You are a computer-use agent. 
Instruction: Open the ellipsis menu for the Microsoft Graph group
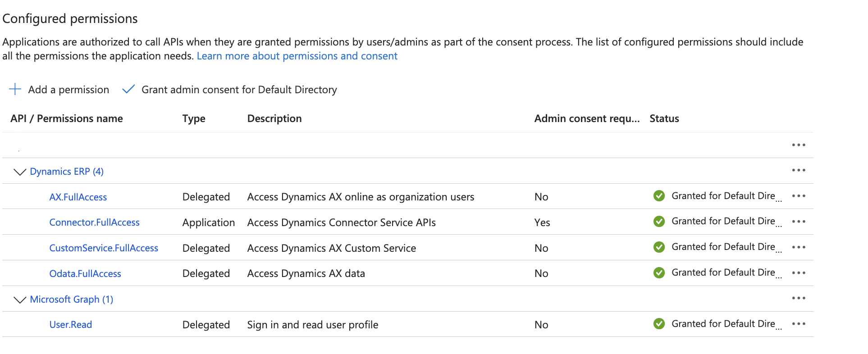click(799, 298)
